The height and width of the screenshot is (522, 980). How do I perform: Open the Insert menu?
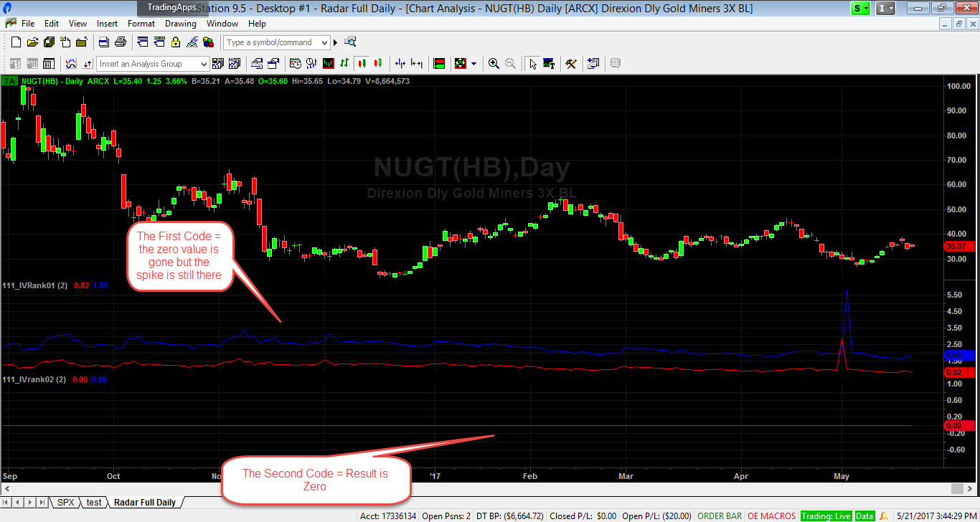(x=107, y=24)
